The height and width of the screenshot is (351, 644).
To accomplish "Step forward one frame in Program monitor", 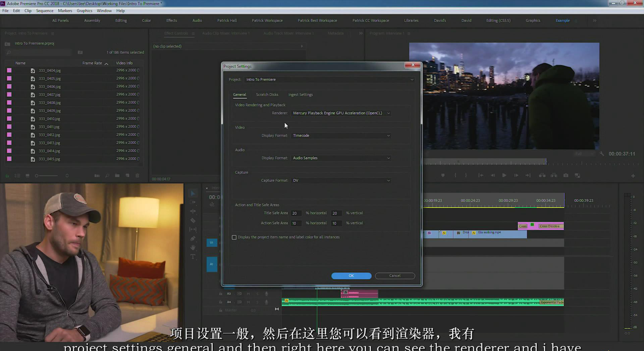I will point(516,175).
